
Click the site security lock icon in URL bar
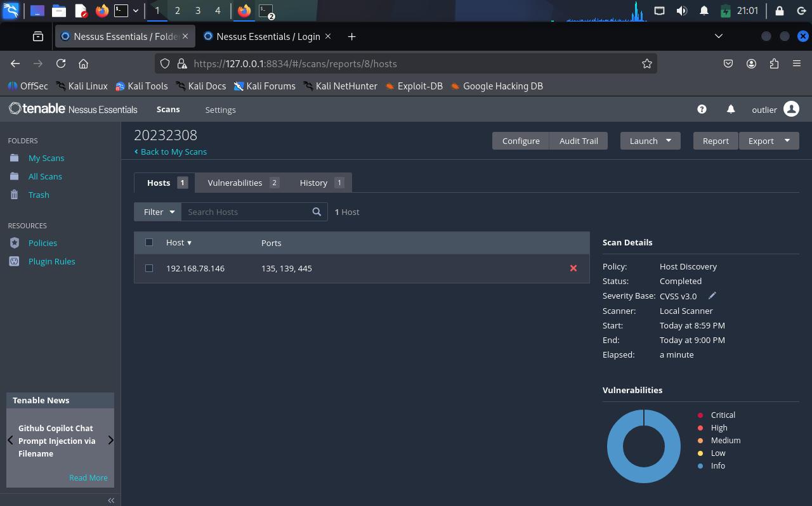pyautogui.click(x=182, y=63)
